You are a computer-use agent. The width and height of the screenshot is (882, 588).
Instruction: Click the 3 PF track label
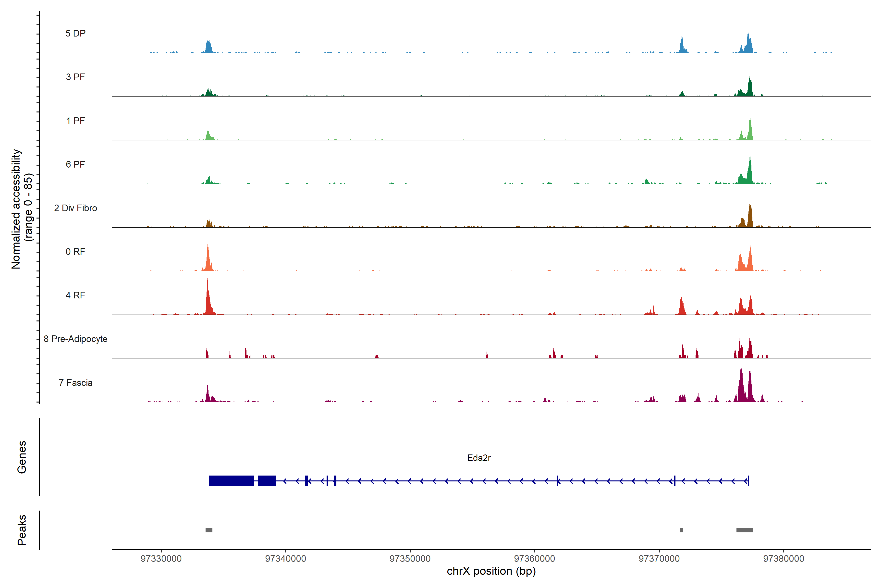pos(75,77)
